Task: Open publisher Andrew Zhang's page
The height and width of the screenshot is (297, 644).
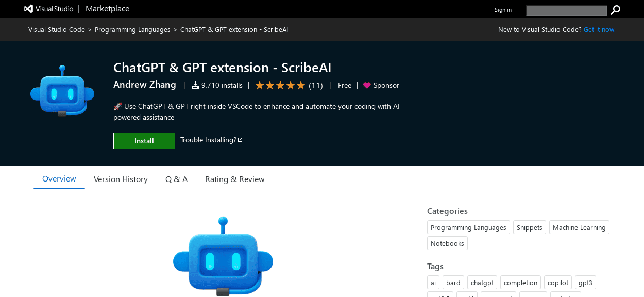Action: pos(144,85)
